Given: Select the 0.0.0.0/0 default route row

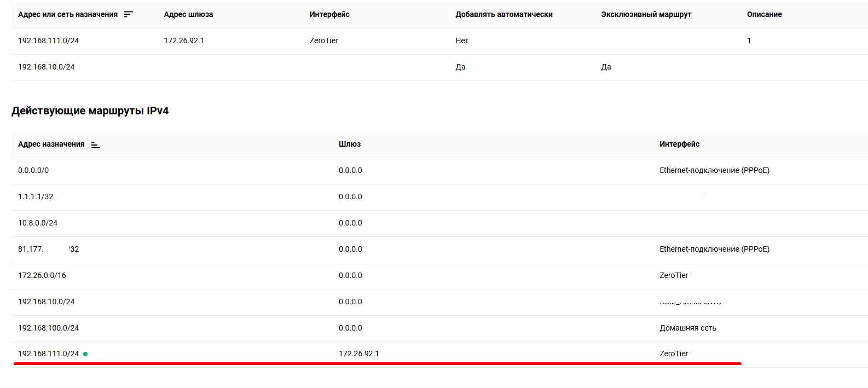Looking at the screenshot, I should tap(33, 170).
